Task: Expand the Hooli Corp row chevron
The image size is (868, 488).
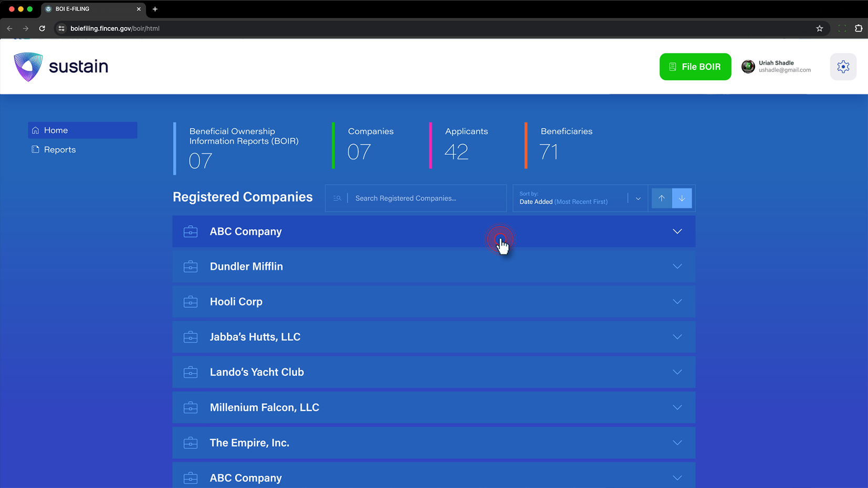Action: (x=677, y=302)
